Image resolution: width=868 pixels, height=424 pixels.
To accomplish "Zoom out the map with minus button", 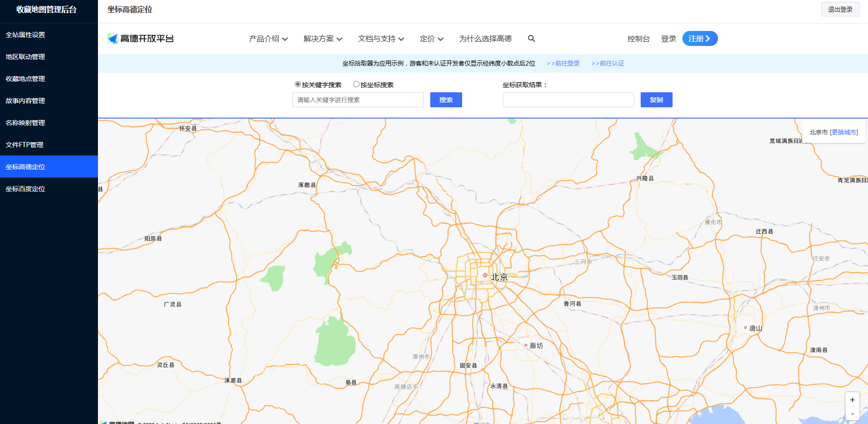I will (853, 413).
